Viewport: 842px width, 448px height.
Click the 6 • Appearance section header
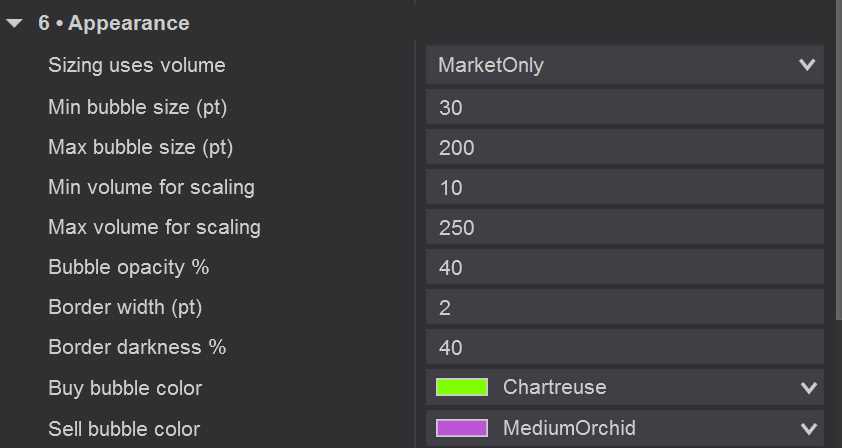pyautogui.click(x=113, y=23)
